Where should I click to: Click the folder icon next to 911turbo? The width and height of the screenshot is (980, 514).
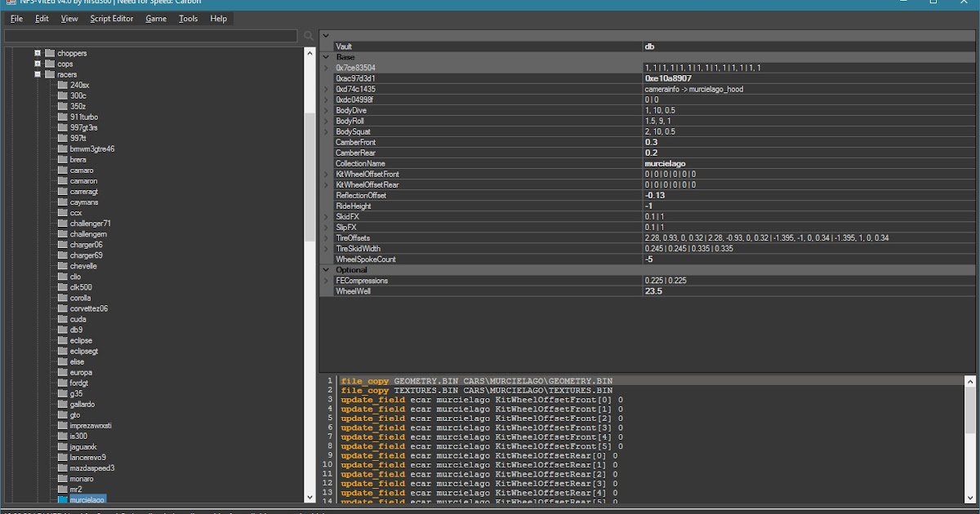[x=62, y=117]
